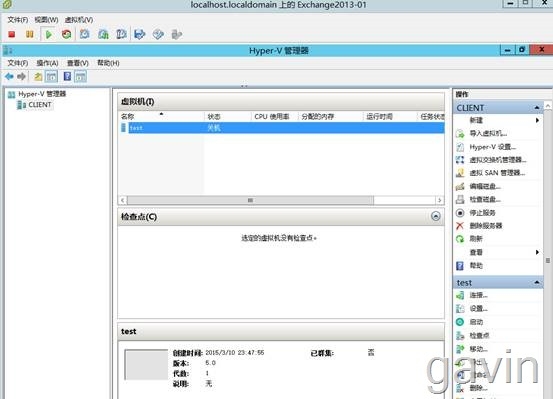Select CLIENT server in the left tree
The width and height of the screenshot is (553, 399).
[40, 105]
